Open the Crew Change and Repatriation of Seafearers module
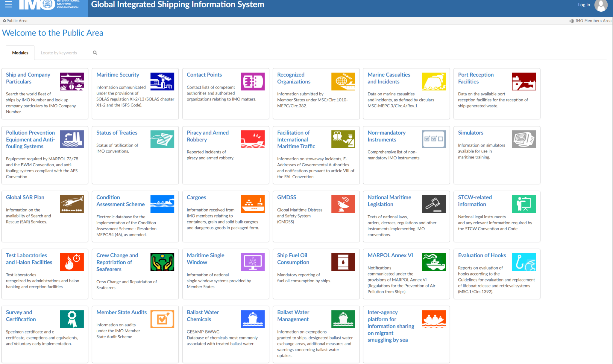The image size is (613, 364). [117, 262]
